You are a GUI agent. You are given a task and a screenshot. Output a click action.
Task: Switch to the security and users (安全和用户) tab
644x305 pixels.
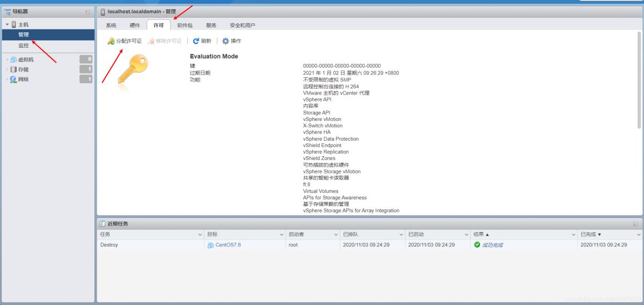click(x=243, y=25)
